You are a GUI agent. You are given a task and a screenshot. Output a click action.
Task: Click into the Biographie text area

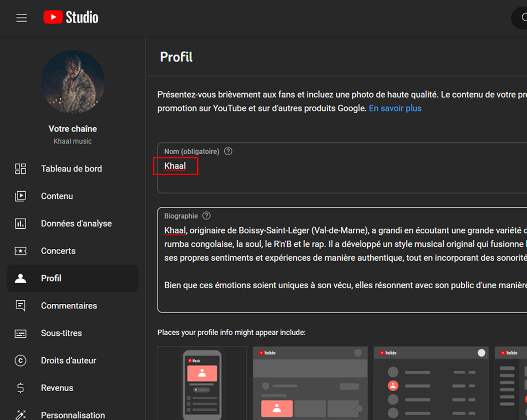point(342,260)
